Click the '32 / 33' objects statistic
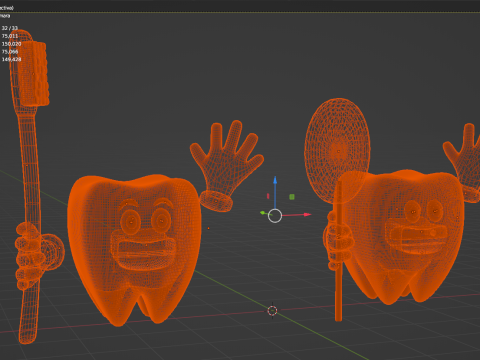480x360 pixels. pyautogui.click(x=10, y=28)
